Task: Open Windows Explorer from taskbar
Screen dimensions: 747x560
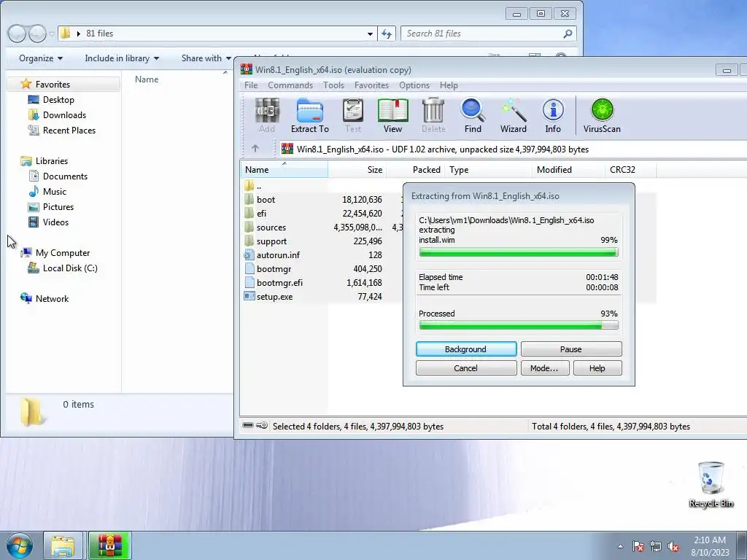Action: 63,545
